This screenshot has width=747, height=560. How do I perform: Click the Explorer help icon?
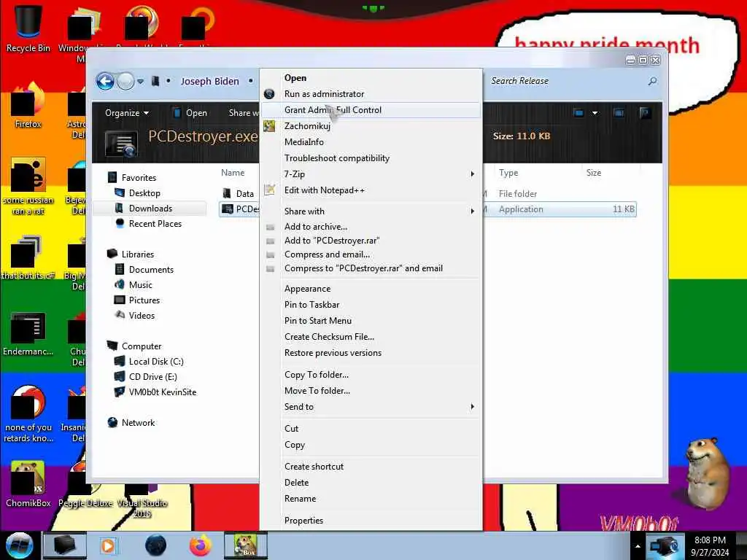pos(645,113)
